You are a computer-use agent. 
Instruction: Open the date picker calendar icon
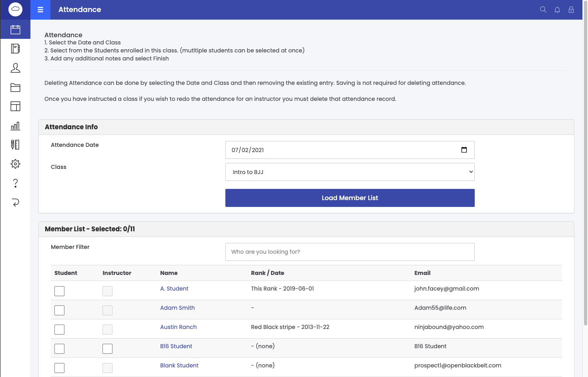coord(464,150)
